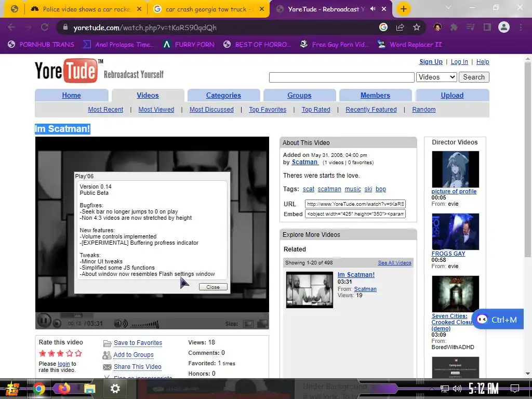Open the Videos search type dropdown
The image size is (532, 399).
(x=436, y=77)
